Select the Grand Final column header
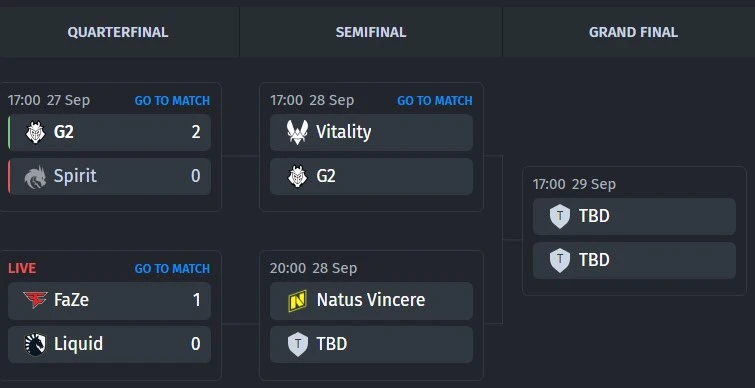 (x=634, y=32)
